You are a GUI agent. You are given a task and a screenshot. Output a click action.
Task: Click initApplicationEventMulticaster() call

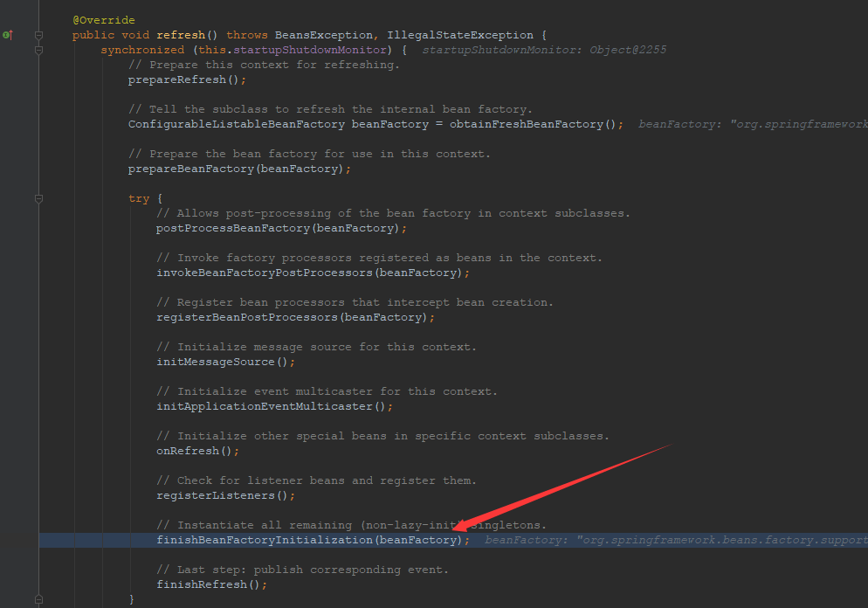pyautogui.click(x=274, y=406)
